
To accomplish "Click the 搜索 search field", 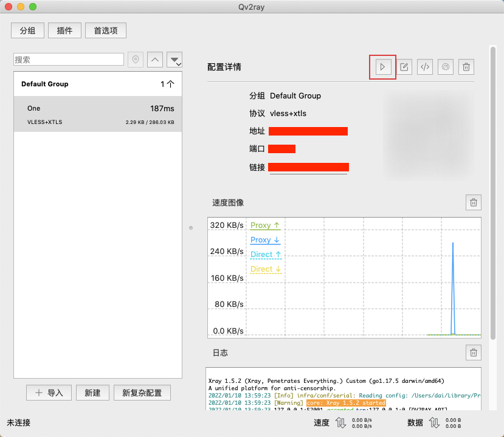I will 69,60.
